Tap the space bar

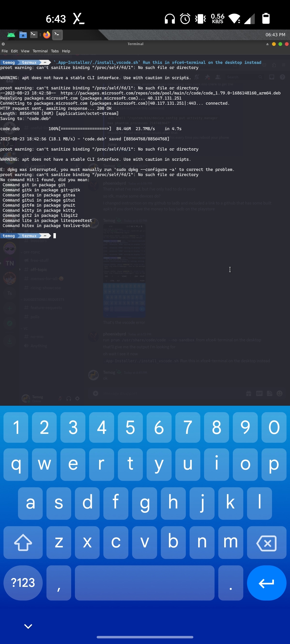pos(145,583)
